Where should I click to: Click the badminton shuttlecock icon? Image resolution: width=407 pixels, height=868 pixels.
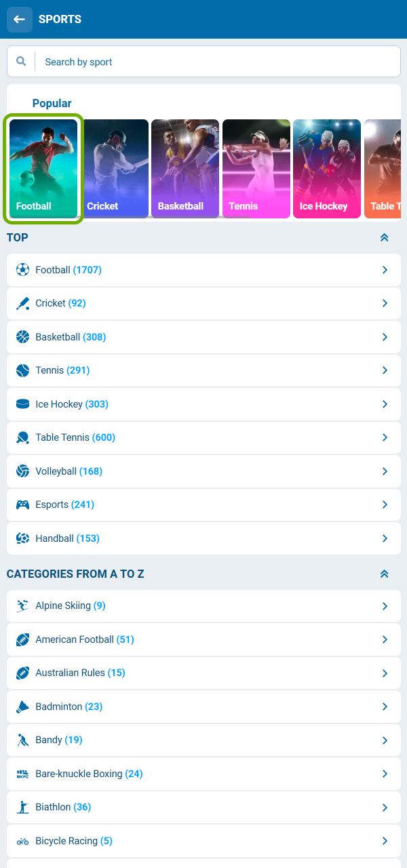tap(23, 707)
